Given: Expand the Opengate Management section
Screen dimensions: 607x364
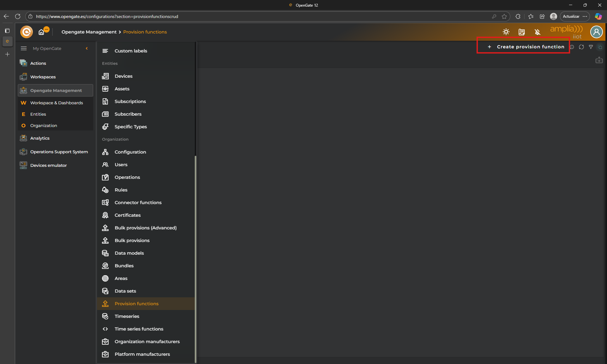Looking at the screenshot, I should pyautogui.click(x=56, y=90).
